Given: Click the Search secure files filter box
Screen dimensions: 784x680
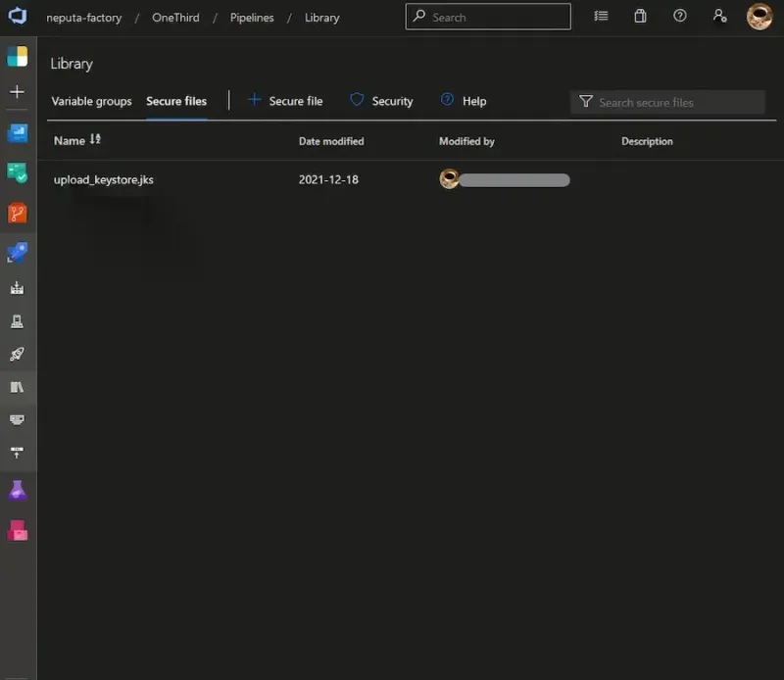Looking at the screenshot, I should 676,102.
